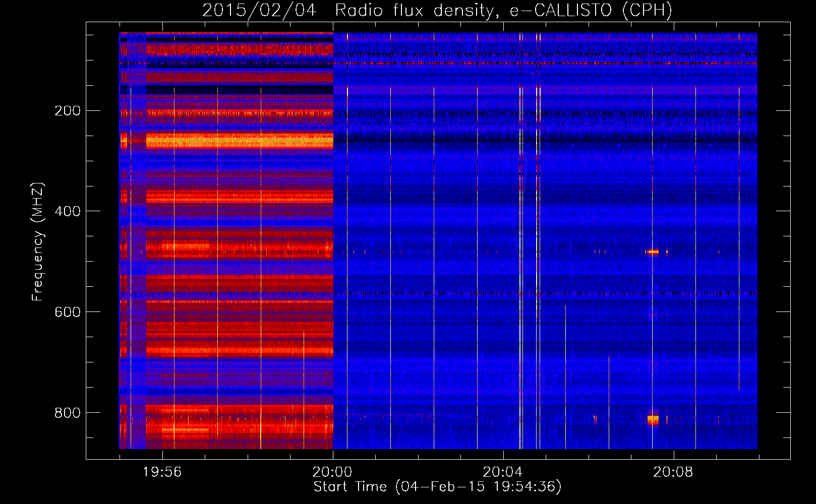Click the "20:04" time tick label

click(x=503, y=472)
